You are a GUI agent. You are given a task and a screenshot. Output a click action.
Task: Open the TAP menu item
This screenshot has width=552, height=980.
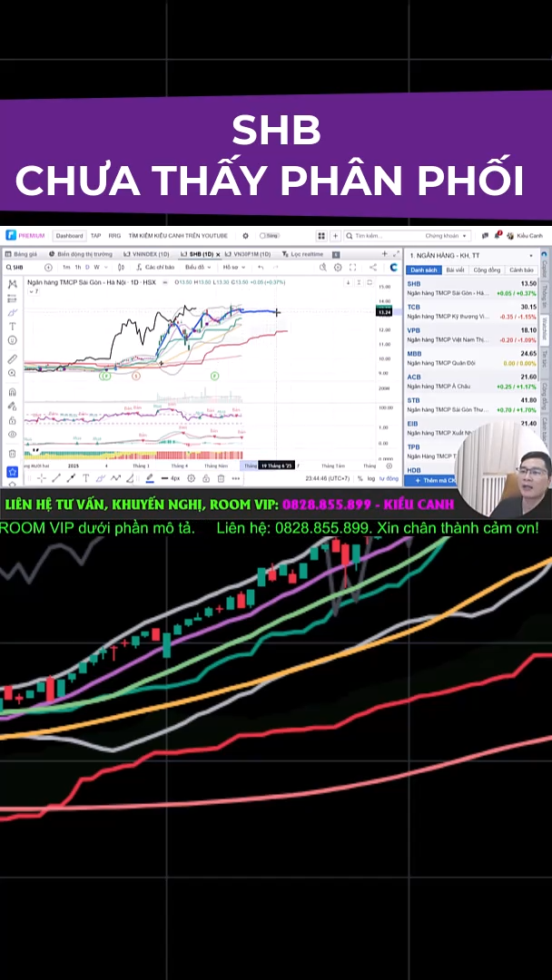[x=95, y=236]
